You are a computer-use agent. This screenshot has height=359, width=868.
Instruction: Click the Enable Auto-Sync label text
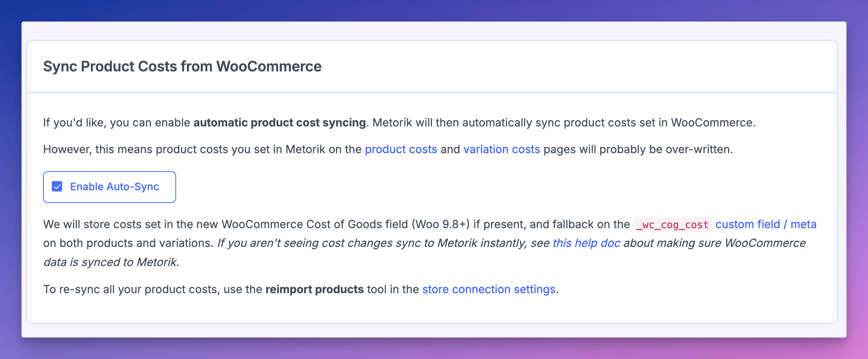point(114,187)
